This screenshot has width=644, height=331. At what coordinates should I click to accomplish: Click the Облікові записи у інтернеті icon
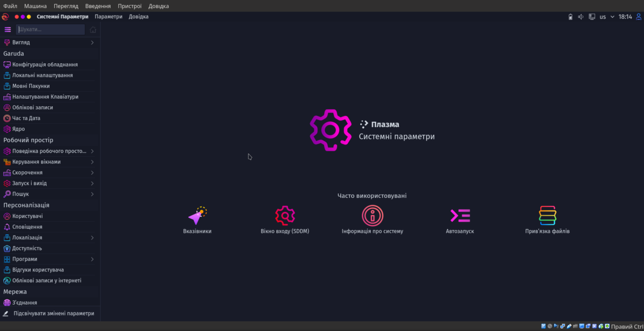click(7, 281)
